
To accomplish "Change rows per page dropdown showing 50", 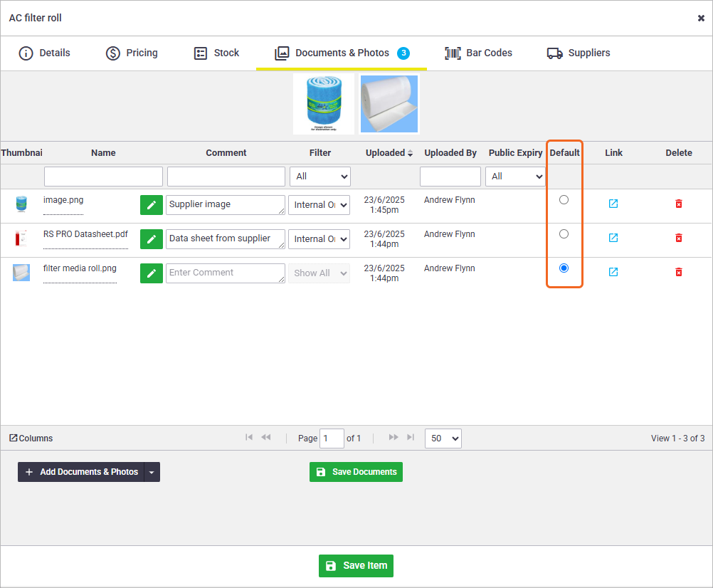I will [x=443, y=439].
